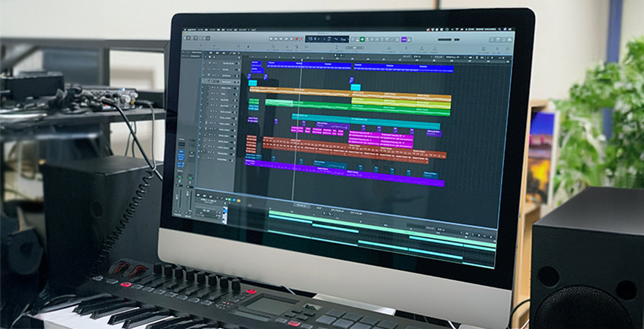
Task: Add a new track with plus button
Action: (x=206, y=55)
